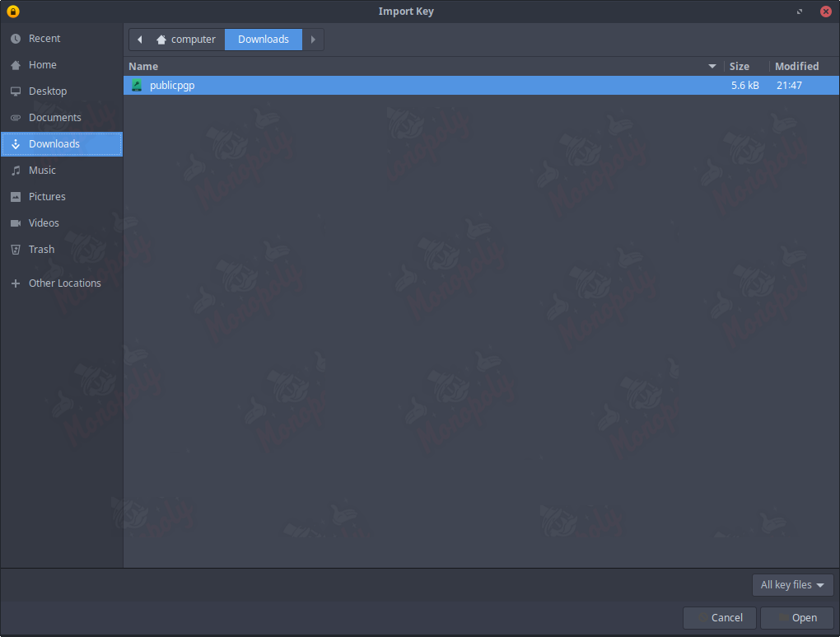Click path bar right scroll arrow

click(313, 40)
